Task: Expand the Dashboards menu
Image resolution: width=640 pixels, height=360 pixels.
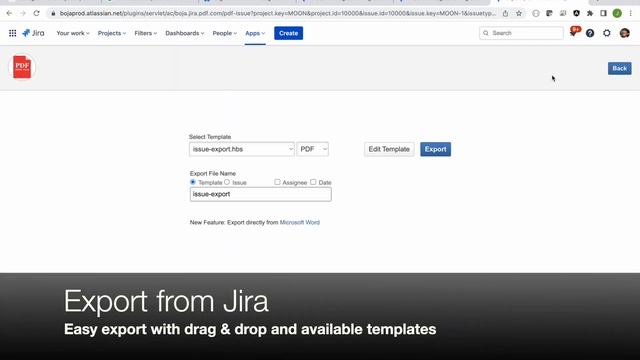Action: [184, 33]
